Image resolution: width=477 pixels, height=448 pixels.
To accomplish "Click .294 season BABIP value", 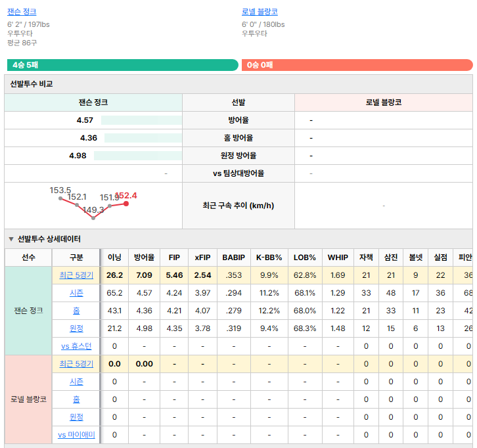I will coord(234,293).
